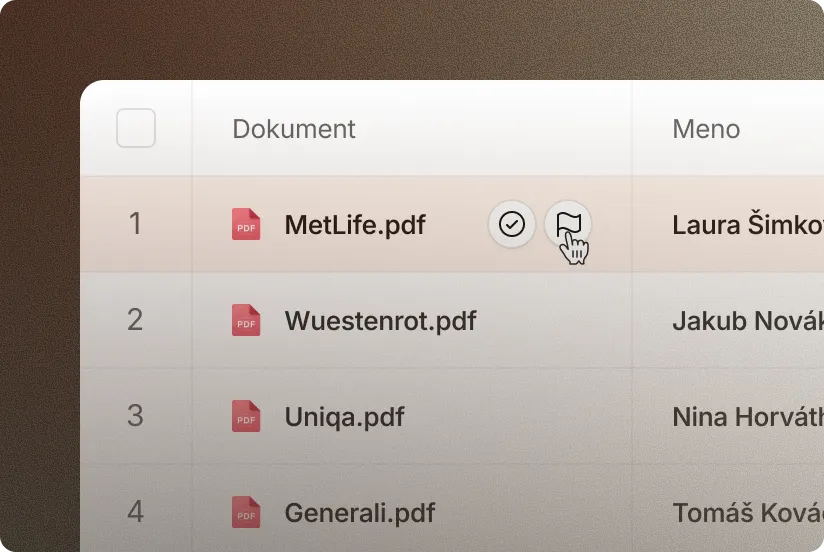Click the PDF icon next to Wuestenrot.pdf

tap(246, 320)
